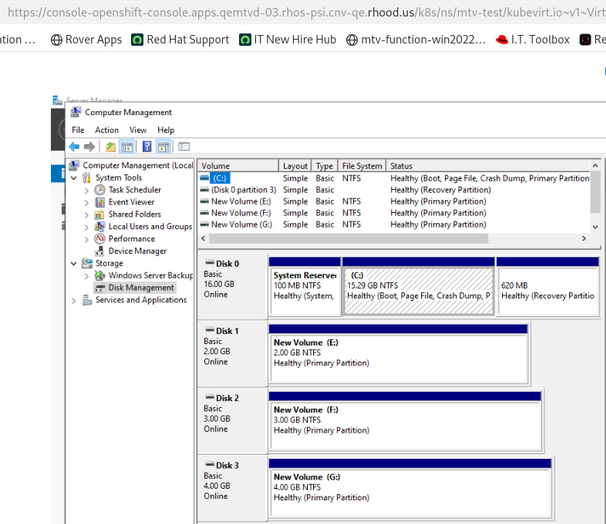The height and width of the screenshot is (524, 606).
Task: Open the IT New Hire Hub bookmark
Action: point(288,40)
